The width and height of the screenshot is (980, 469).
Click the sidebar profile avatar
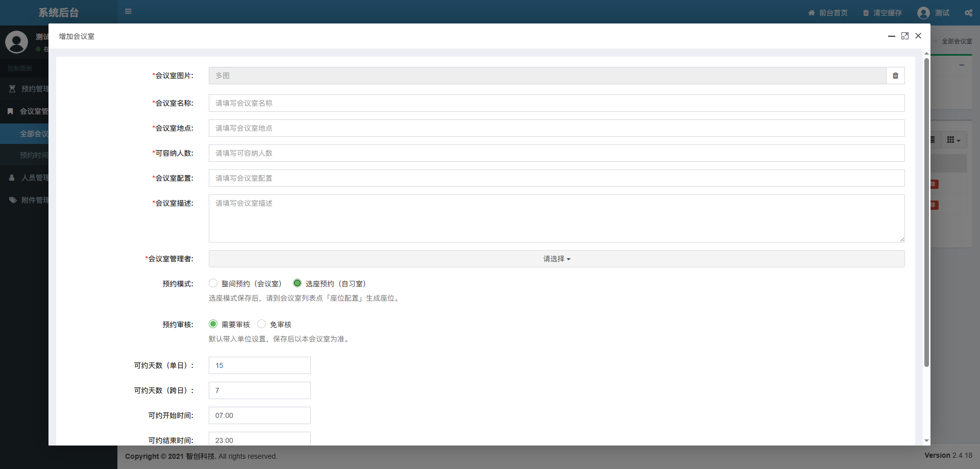tap(16, 42)
